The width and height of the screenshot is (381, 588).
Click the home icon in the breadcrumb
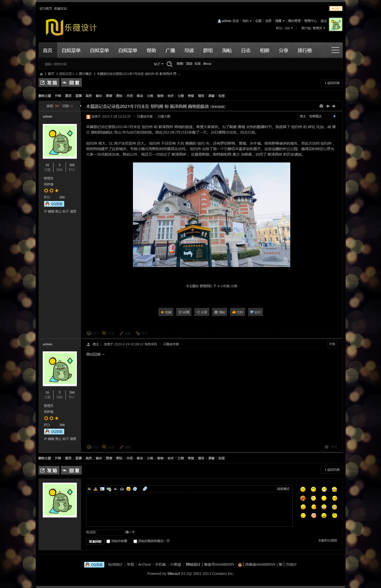tap(41, 74)
